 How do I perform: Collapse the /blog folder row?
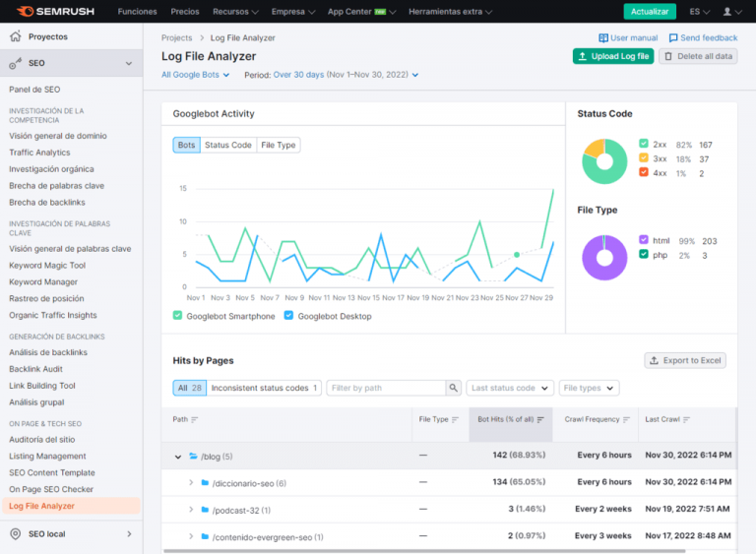pos(178,457)
